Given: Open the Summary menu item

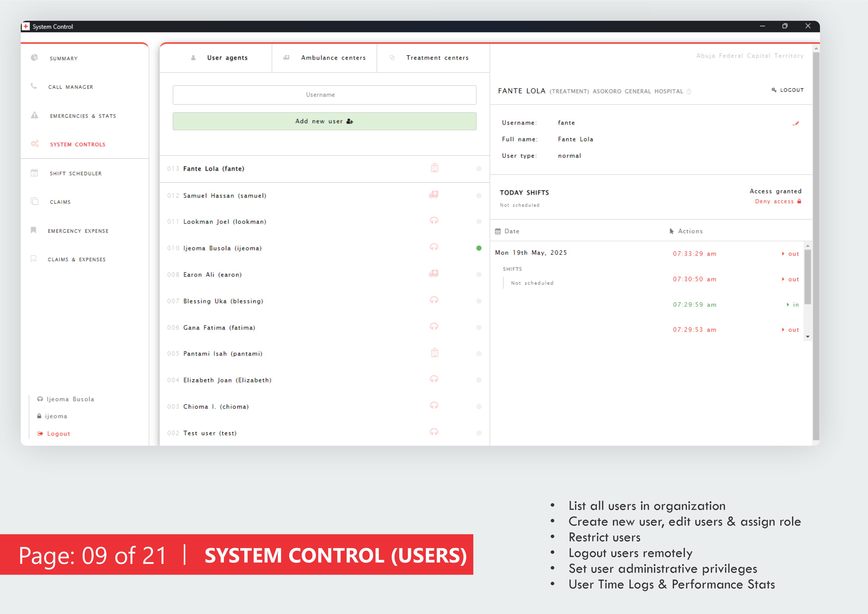Looking at the screenshot, I should coord(64,58).
